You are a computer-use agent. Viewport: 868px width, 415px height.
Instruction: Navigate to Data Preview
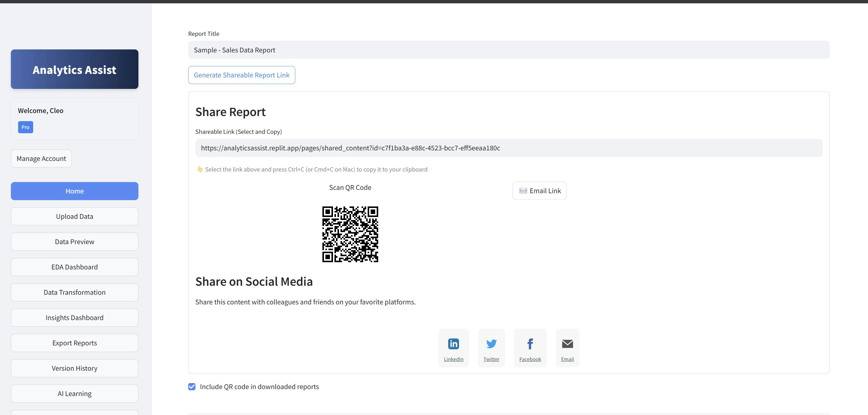coord(74,242)
